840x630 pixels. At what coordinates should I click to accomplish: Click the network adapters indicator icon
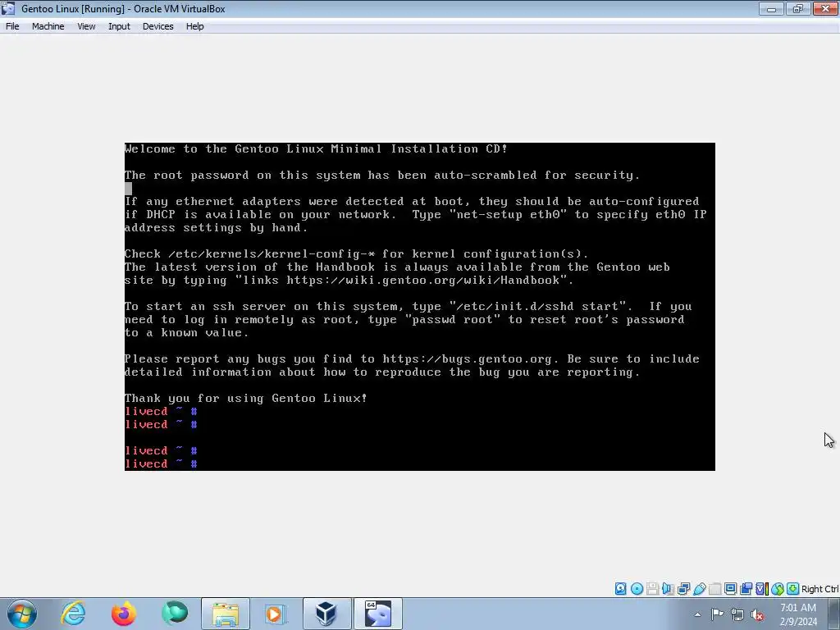tap(683, 589)
